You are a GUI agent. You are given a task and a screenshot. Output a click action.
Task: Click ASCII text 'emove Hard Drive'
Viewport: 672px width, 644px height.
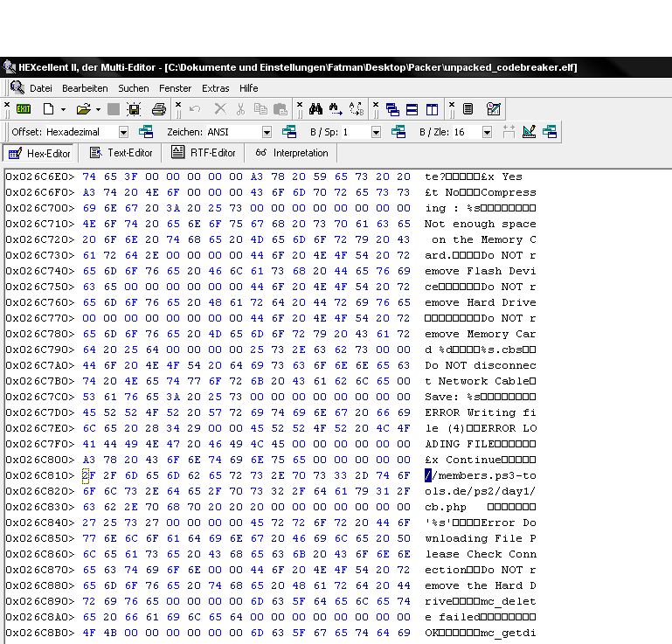click(x=480, y=302)
